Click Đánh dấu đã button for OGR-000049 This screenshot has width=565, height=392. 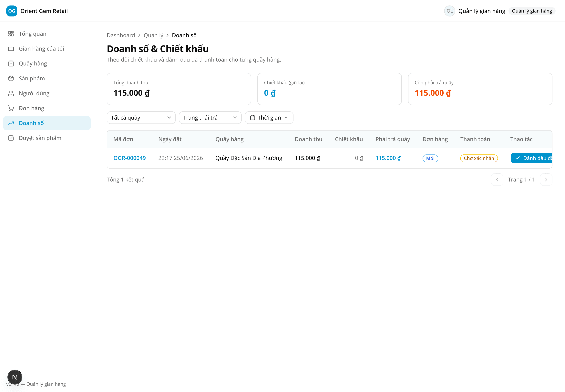tap(531, 158)
